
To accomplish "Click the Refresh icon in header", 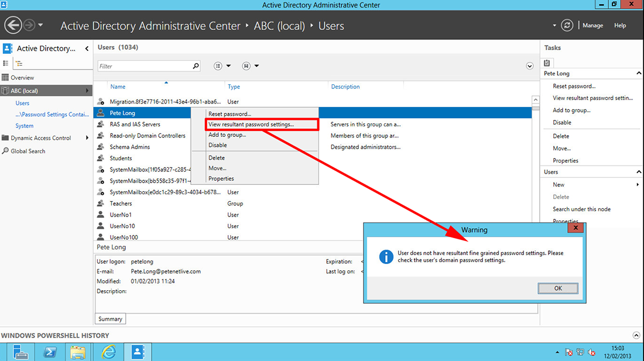I will (x=567, y=25).
